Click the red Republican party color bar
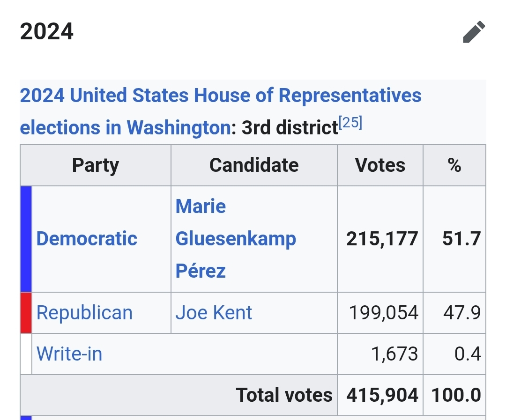The width and height of the screenshot is (506, 420). (x=26, y=313)
